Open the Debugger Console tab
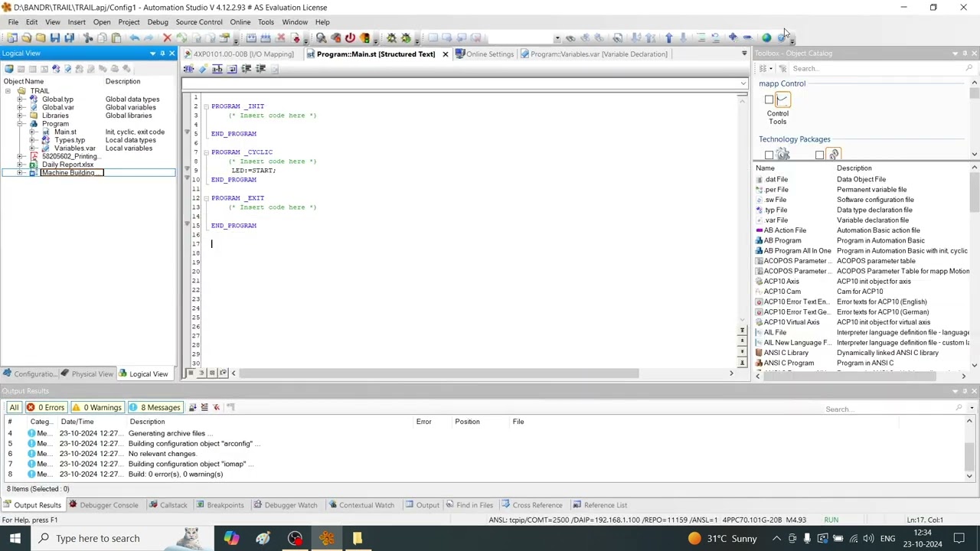980x551 pixels. 103,505
